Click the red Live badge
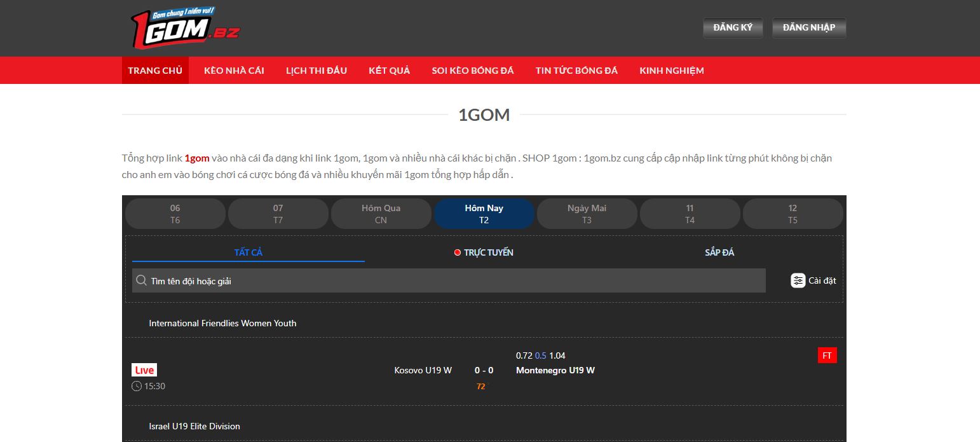Screen dimensions: 980x442 click(x=144, y=370)
